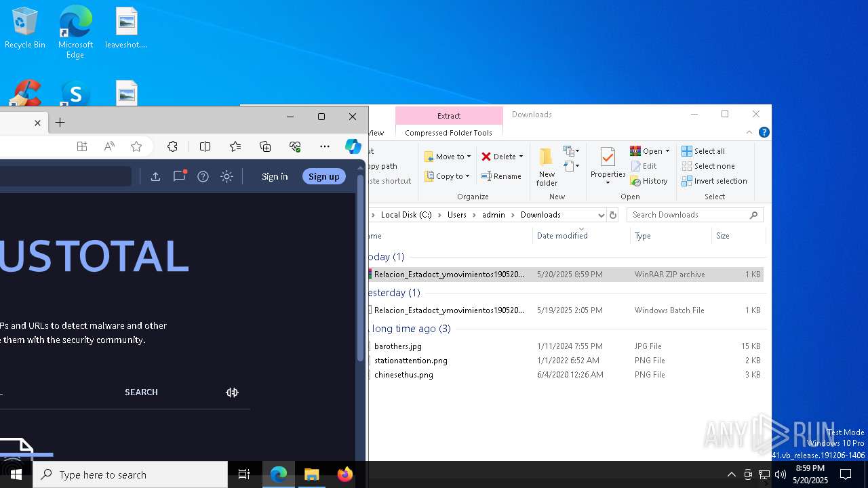The height and width of the screenshot is (488, 868).
Task: Open Recycle Bin desktop icon
Action: click(x=24, y=28)
